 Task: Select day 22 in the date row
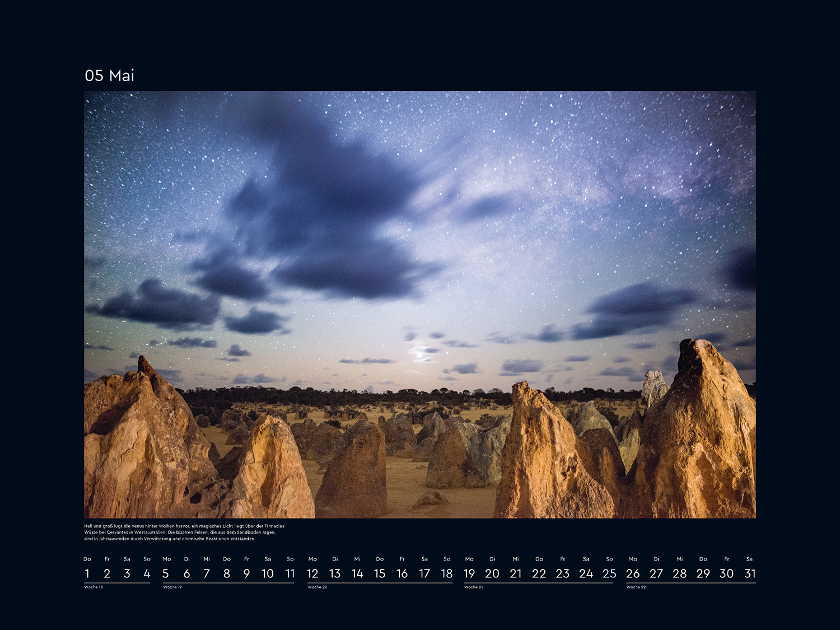coord(539,573)
